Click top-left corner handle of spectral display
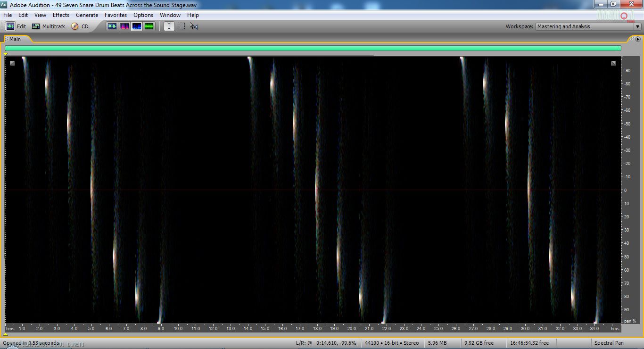644x349 pixels. pos(12,63)
